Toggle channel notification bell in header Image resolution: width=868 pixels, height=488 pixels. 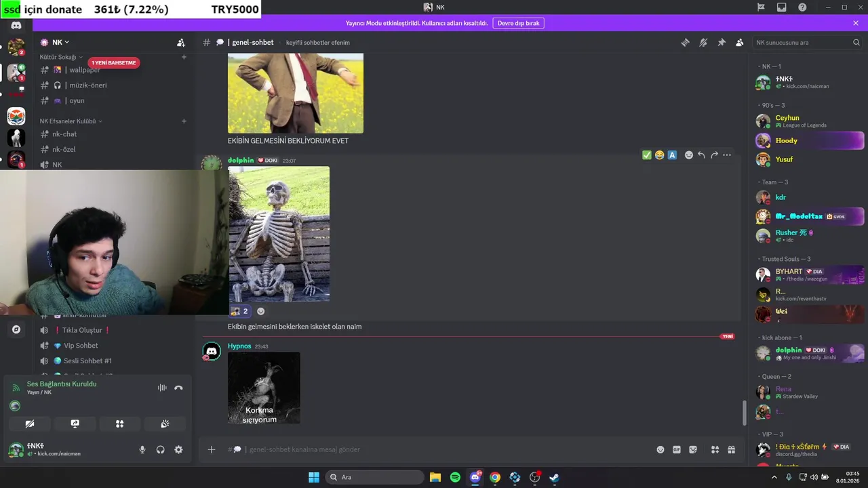[x=703, y=43]
